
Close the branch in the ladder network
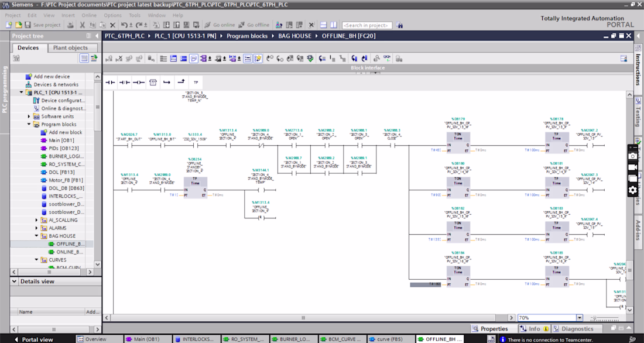(x=181, y=83)
